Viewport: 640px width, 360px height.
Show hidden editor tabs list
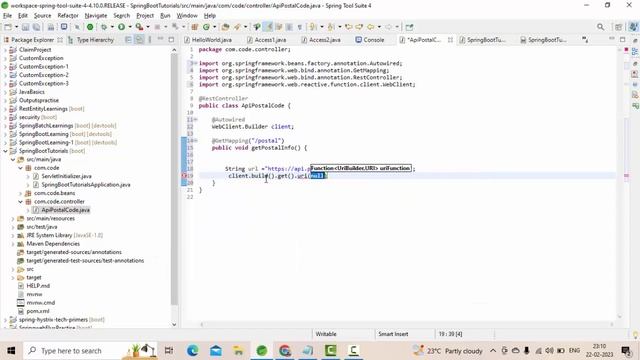(x=585, y=40)
